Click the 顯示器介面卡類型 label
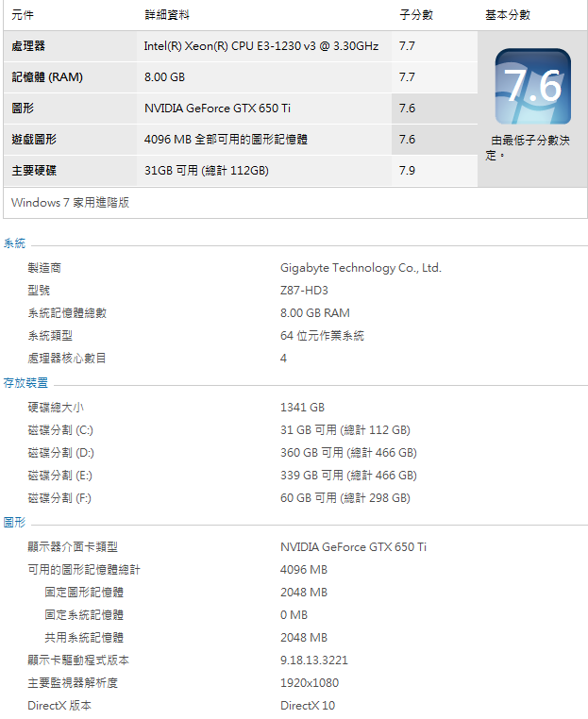 (73, 547)
